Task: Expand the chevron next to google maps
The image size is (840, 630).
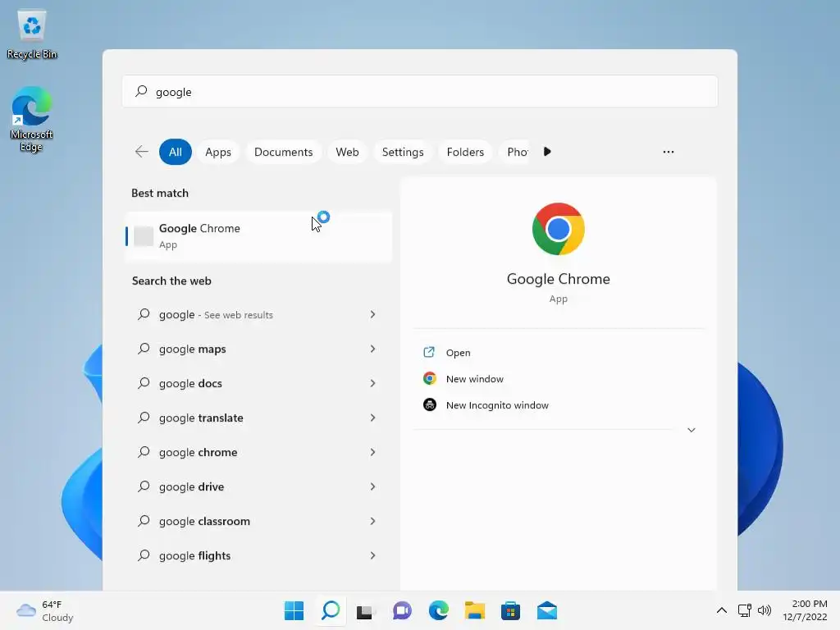Action: [373, 349]
